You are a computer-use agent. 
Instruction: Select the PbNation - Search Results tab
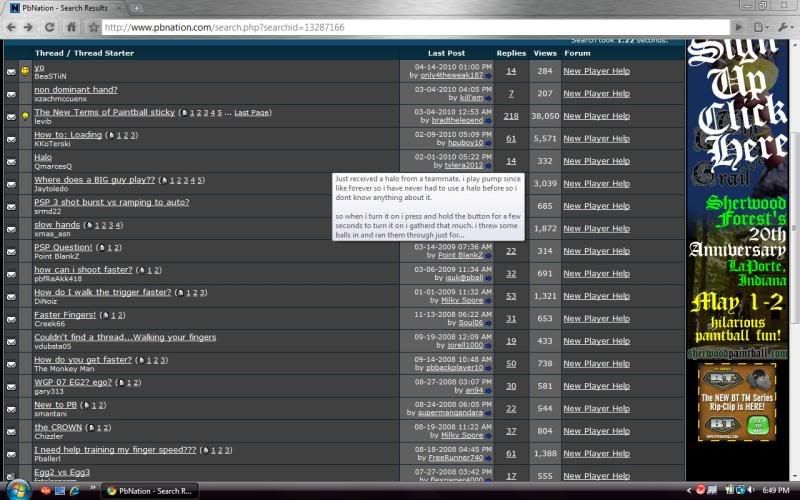coord(65,8)
